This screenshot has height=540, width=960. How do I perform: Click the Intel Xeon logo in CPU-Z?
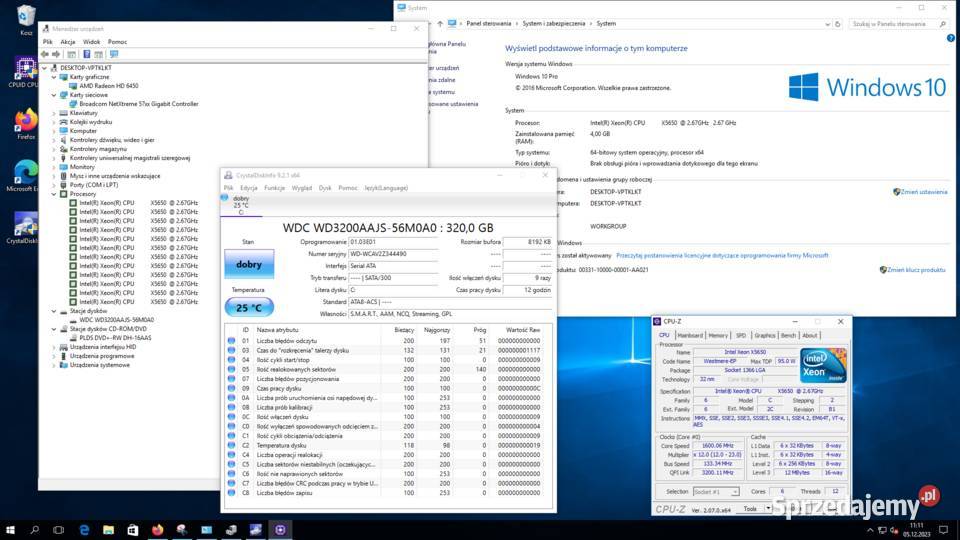(823, 366)
